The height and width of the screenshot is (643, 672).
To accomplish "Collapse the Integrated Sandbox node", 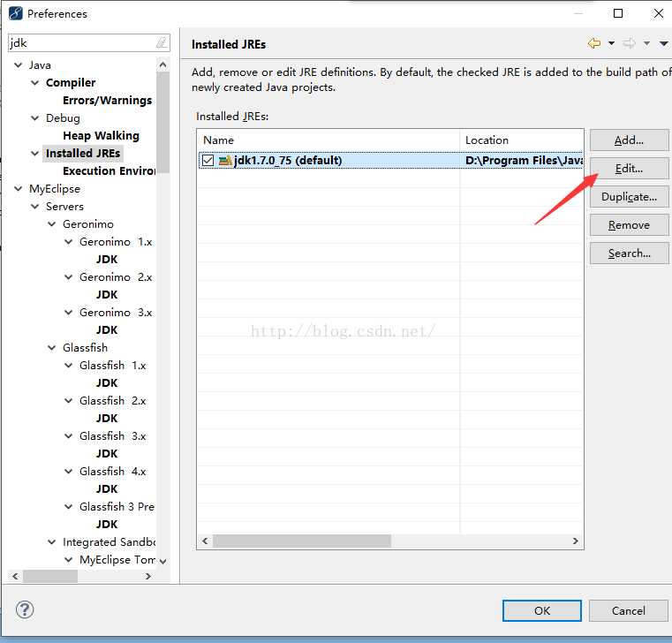I will [x=52, y=541].
